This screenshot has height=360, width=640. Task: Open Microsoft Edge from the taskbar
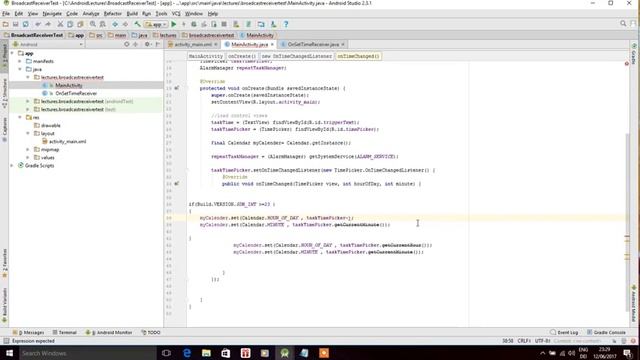(187, 353)
